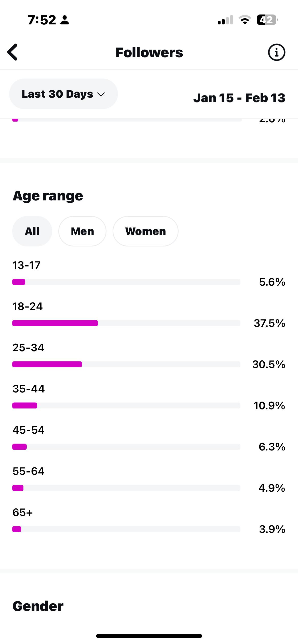Tap the Gender section heading
The height and width of the screenshot is (644, 298).
(38, 606)
